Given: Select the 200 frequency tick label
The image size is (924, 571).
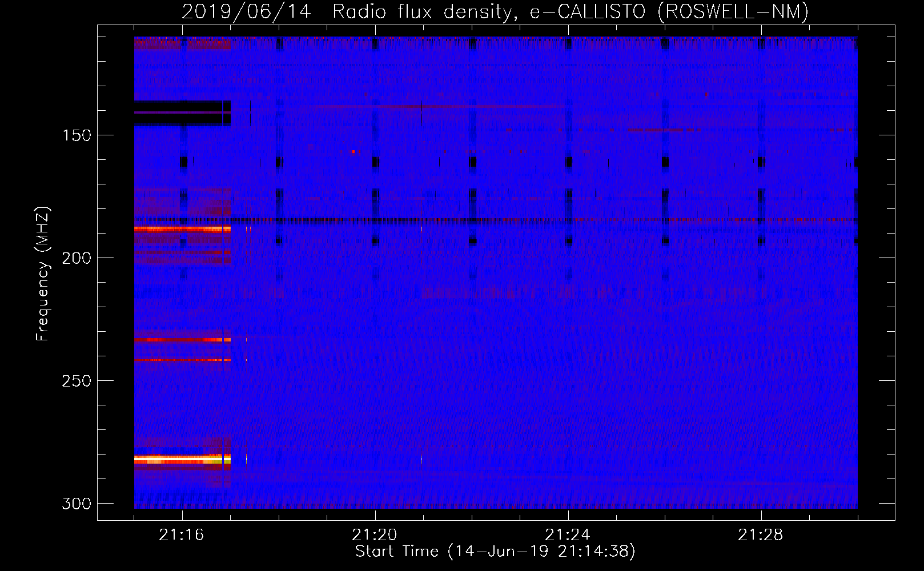Looking at the screenshot, I should click(77, 258).
